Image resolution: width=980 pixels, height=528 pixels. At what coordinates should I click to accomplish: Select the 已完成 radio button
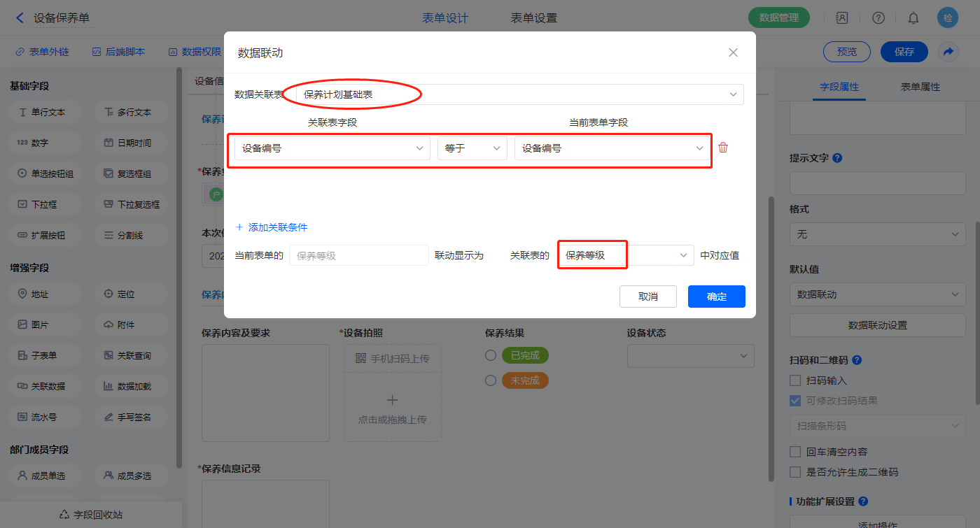[x=491, y=355]
